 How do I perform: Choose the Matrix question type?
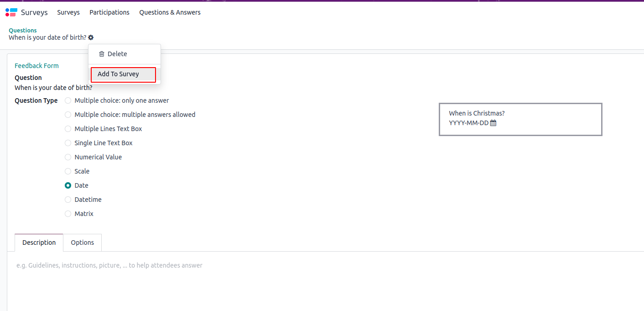(68, 214)
